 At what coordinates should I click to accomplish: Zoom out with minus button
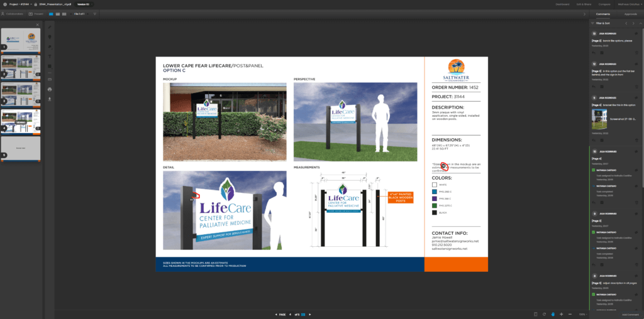570,314
